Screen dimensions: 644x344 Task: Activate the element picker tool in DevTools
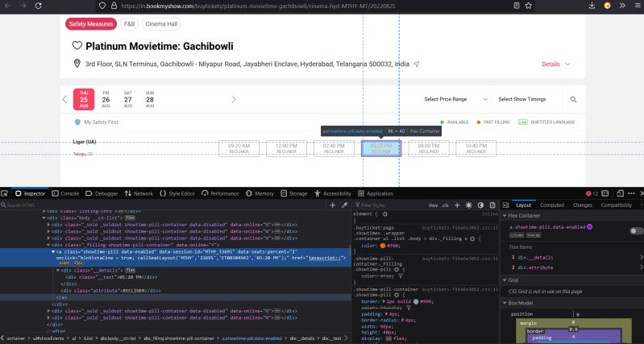(x=5, y=193)
